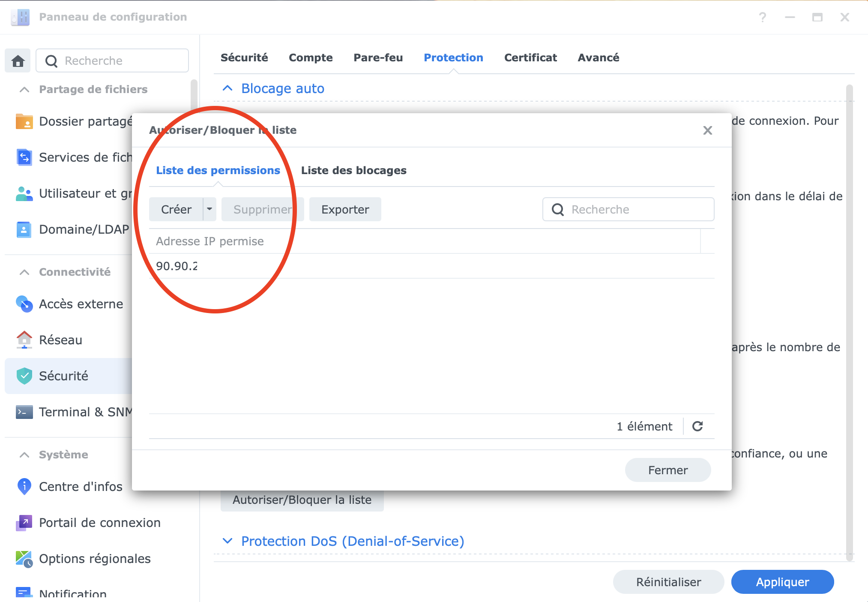Open Services de fichiers icon
Screen dimensions: 868x602
click(x=24, y=157)
